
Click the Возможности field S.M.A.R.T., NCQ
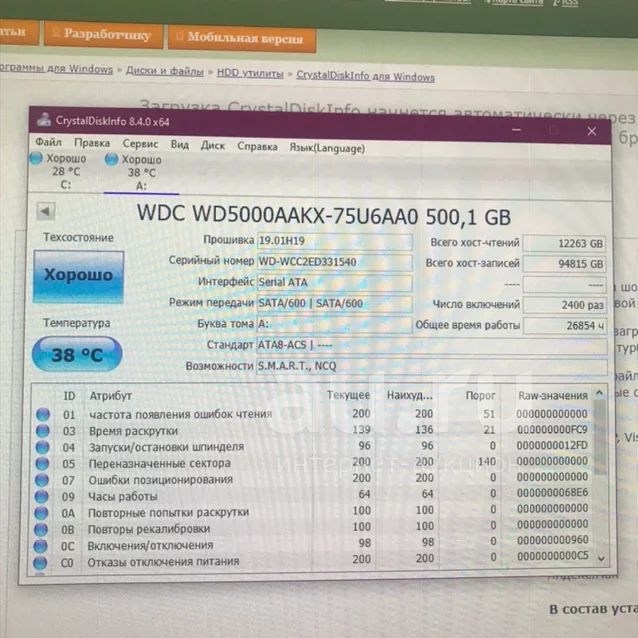coord(432,366)
